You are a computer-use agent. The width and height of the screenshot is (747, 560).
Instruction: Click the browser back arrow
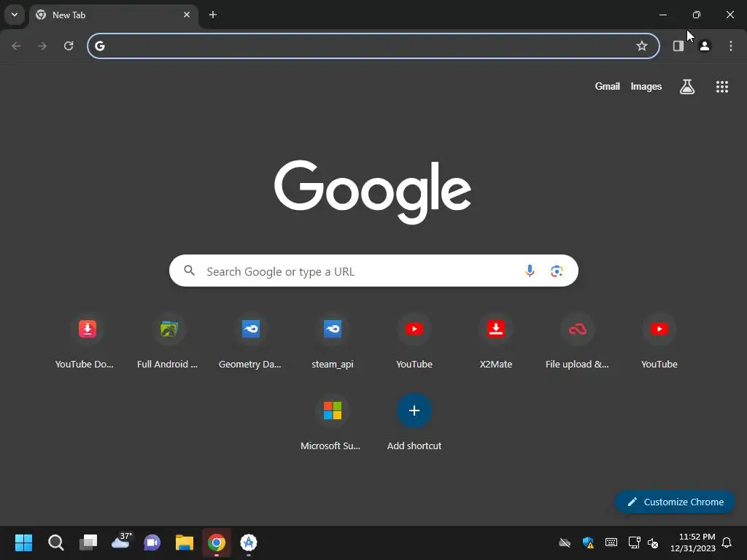[x=16, y=46]
